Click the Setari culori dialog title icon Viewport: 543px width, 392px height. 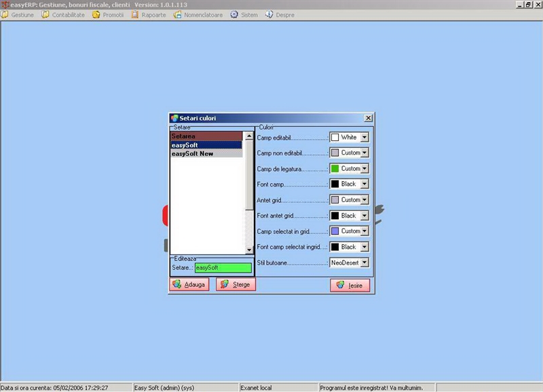pyautogui.click(x=174, y=118)
